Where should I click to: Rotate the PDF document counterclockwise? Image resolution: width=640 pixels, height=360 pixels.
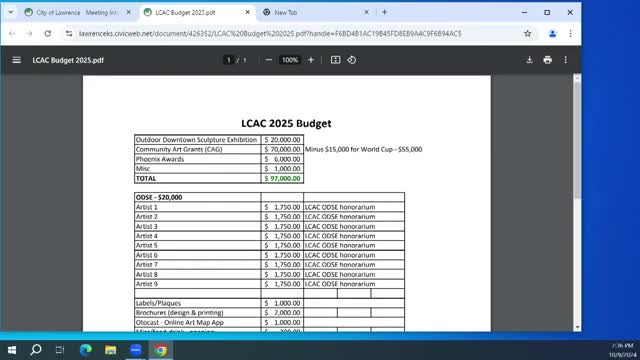[352, 60]
